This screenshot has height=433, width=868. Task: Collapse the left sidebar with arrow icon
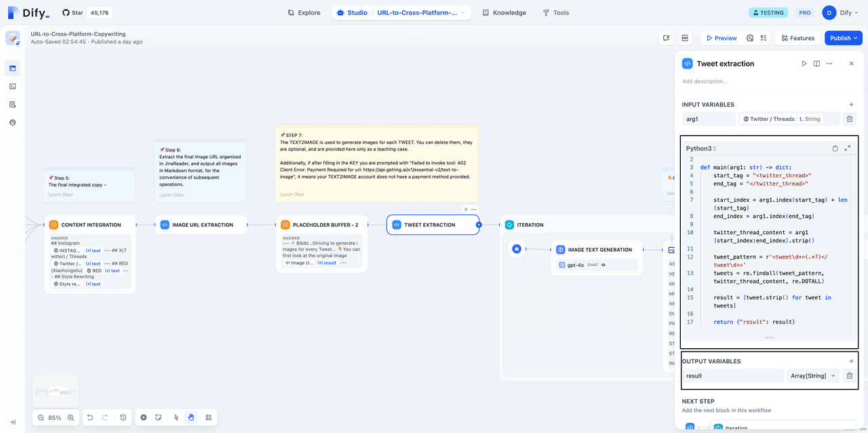(12, 422)
